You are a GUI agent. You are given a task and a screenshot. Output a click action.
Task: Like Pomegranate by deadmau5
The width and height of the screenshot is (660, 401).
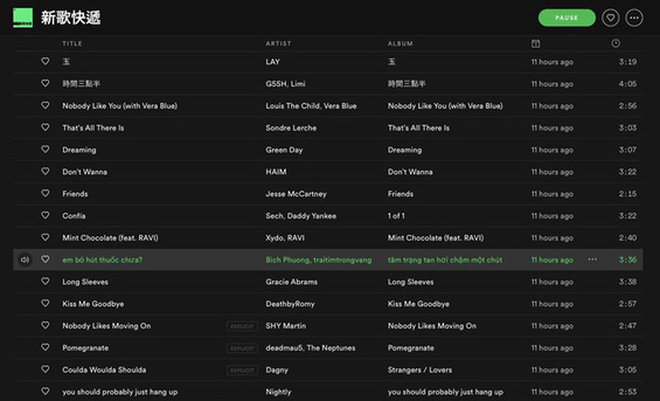click(x=45, y=347)
